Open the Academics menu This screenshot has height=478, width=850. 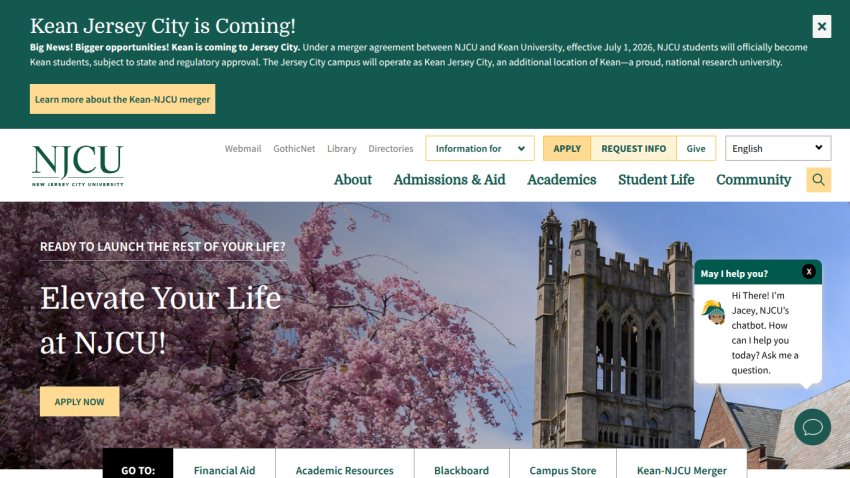(562, 180)
